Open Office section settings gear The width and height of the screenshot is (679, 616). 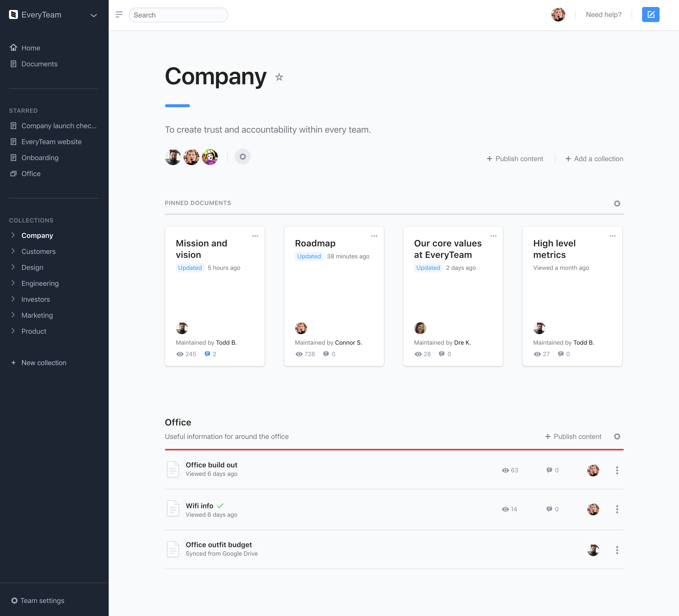(617, 436)
